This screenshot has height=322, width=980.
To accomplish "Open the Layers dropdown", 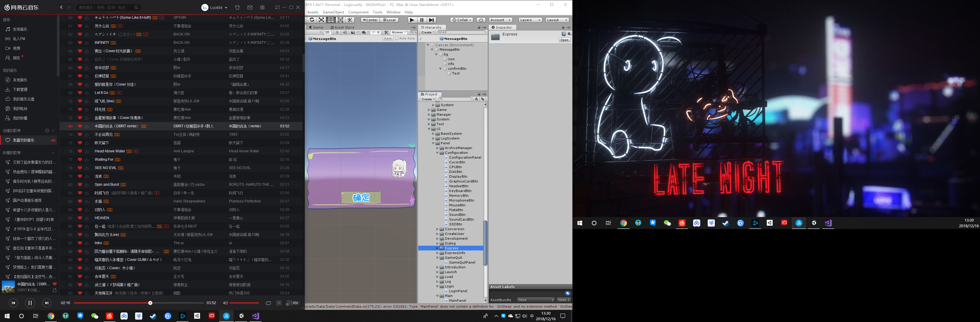I will (x=530, y=20).
